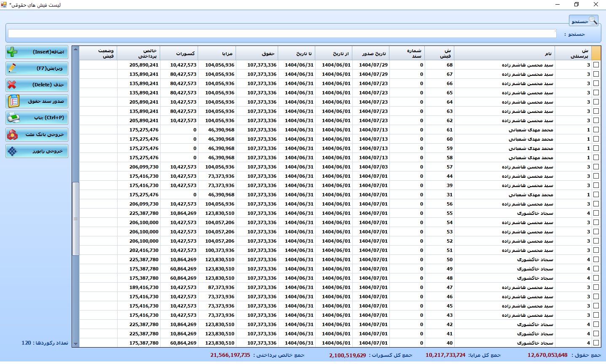Tick the checkbox for payslip 61 row
The image size is (606, 364).
[x=596, y=130]
